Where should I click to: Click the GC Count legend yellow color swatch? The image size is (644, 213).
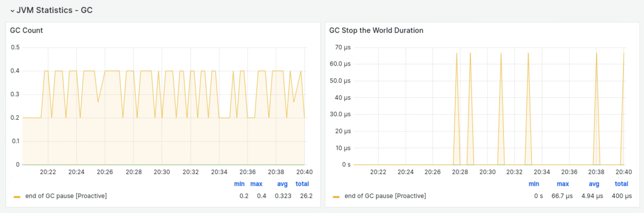pos(17,197)
